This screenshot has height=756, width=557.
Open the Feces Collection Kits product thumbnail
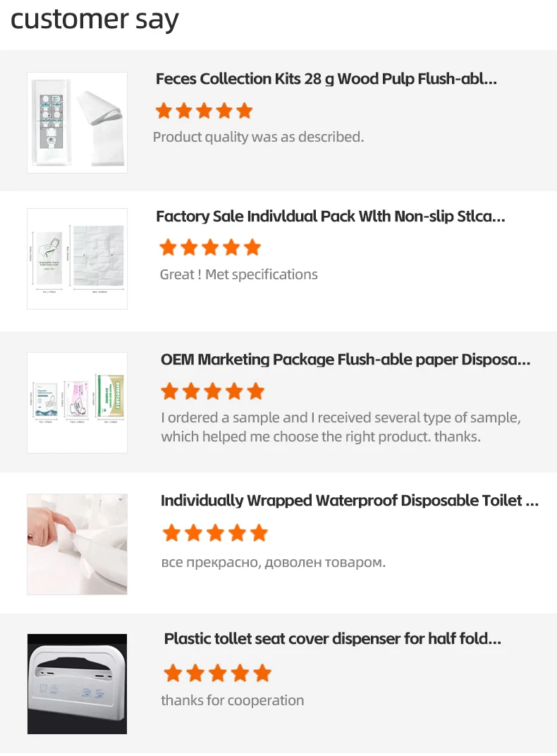click(77, 123)
